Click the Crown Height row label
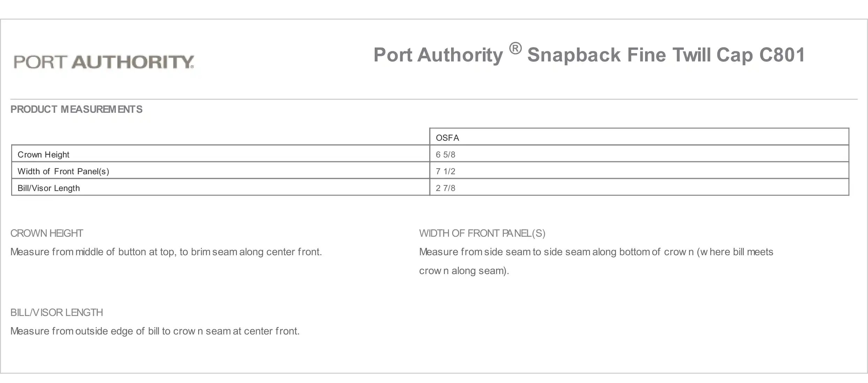This screenshot has height=383, width=868. pyautogui.click(x=43, y=155)
